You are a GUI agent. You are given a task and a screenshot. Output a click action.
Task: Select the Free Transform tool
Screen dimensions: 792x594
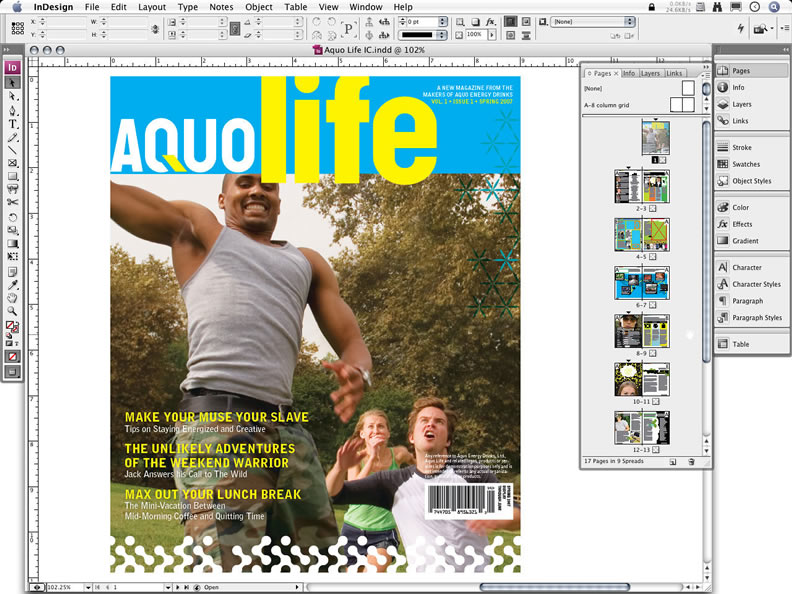pyautogui.click(x=13, y=257)
